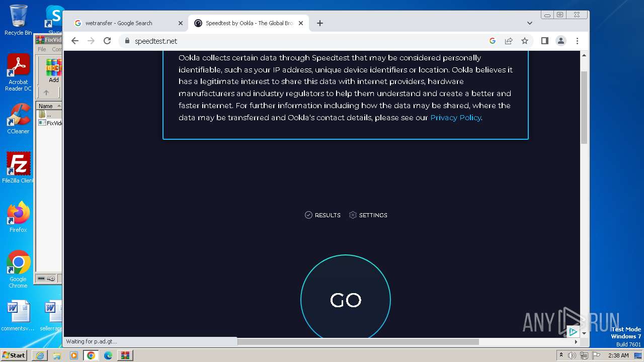Screen dimensions: 644x362
Task: Open Microsoft Edge from taskbar
Action: pos(108,355)
